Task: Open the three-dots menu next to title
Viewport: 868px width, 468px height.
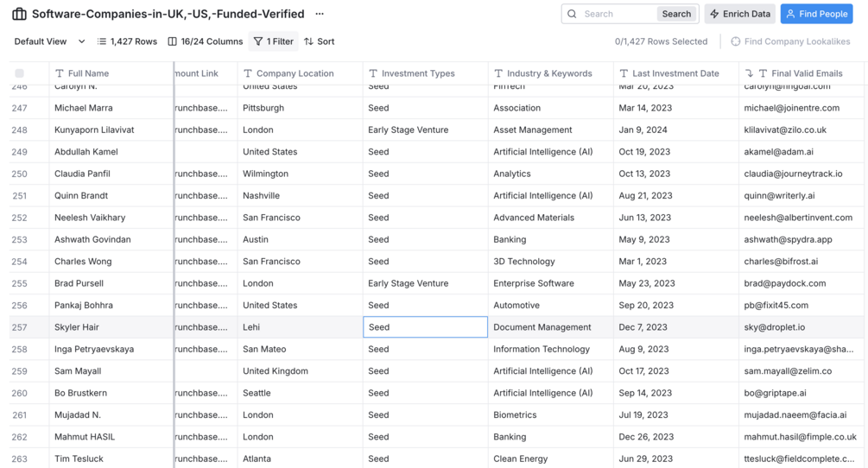Action: point(320,14)
